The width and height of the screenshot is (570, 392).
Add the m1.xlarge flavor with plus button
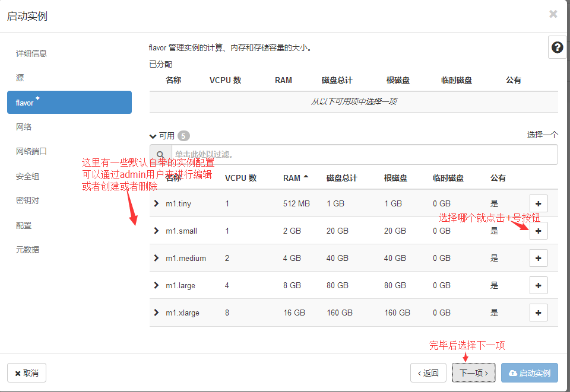click(538, 313)
